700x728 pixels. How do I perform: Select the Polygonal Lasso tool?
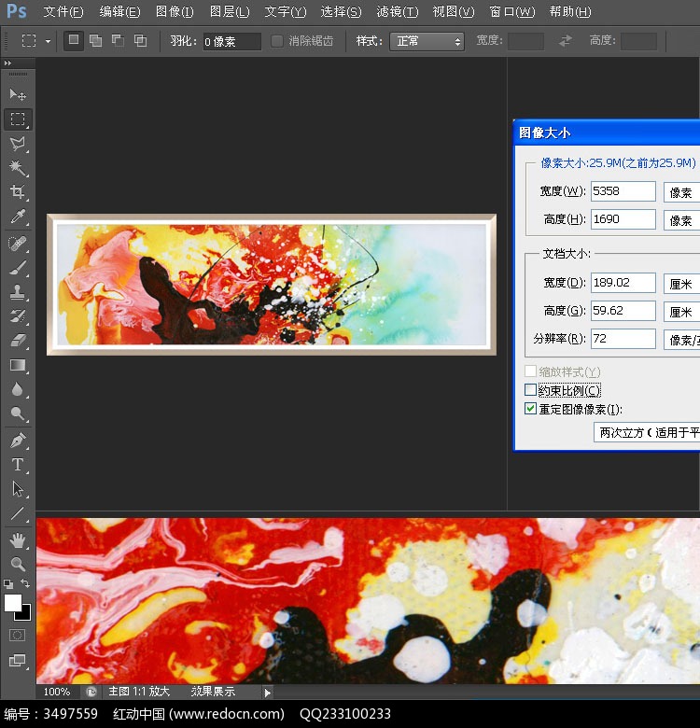coord(18,144)
